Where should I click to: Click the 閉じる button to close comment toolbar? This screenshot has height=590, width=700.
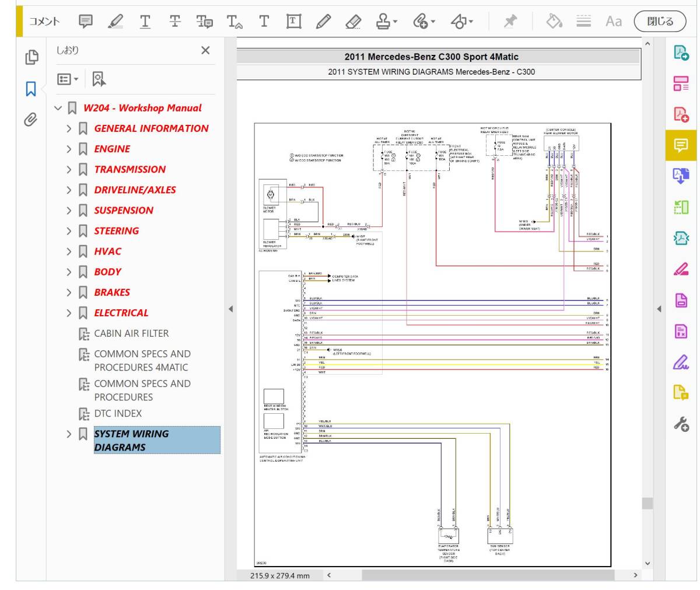click(x=660, y=22)
